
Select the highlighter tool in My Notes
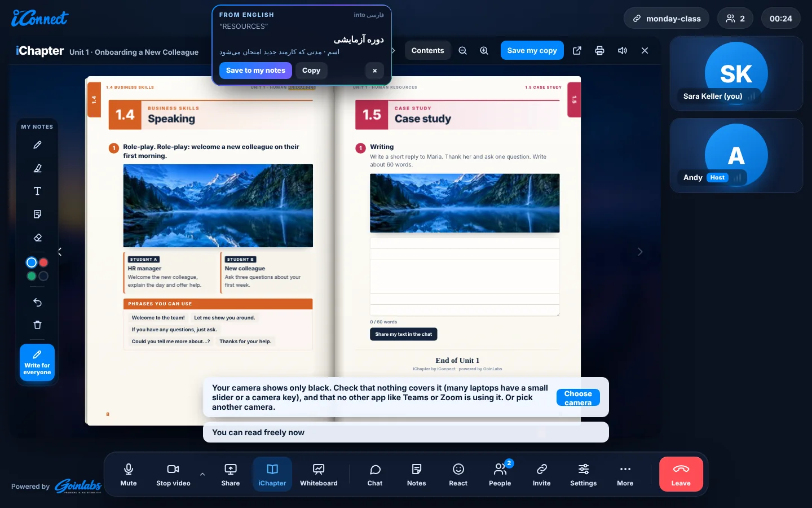[x=37, y=168]
